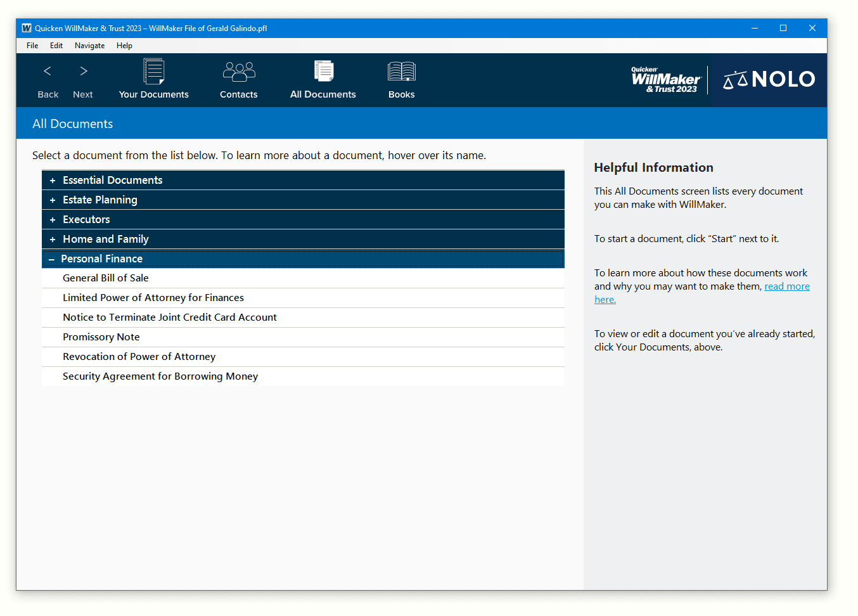The image size is (858, 616).
Task: Click the Quicken WillMaker & Trust 2023 logo
Action: pos(665,79)
